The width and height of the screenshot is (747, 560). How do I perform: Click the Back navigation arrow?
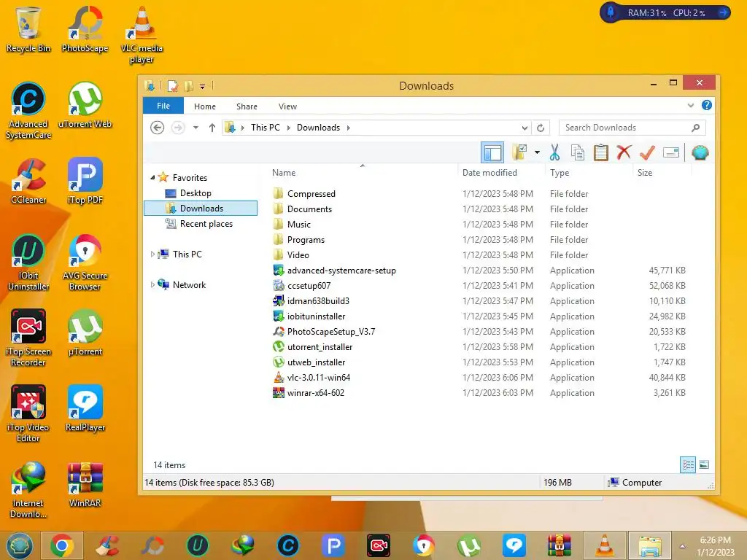tap(158, 128)
